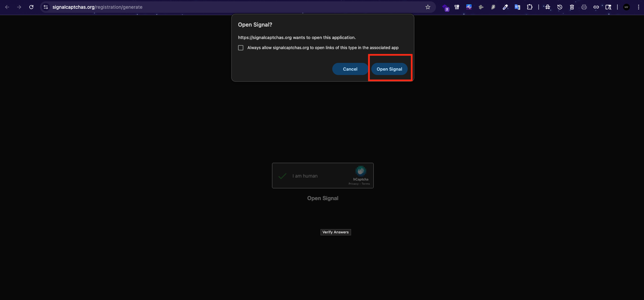Click the Verify Answers button
Image resolution: width=644 pixels, height=300 pixels.
point(336,232)
